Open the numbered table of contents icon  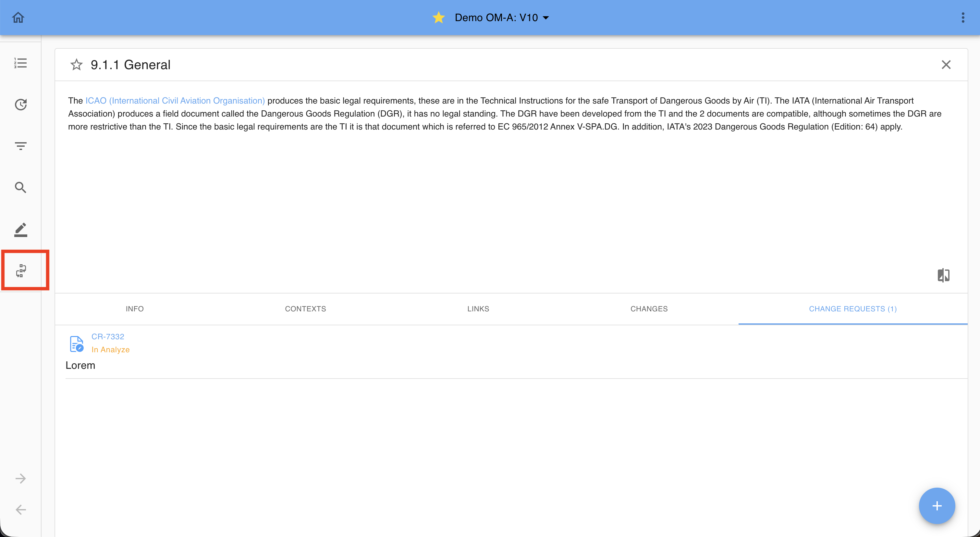point(20,63)
